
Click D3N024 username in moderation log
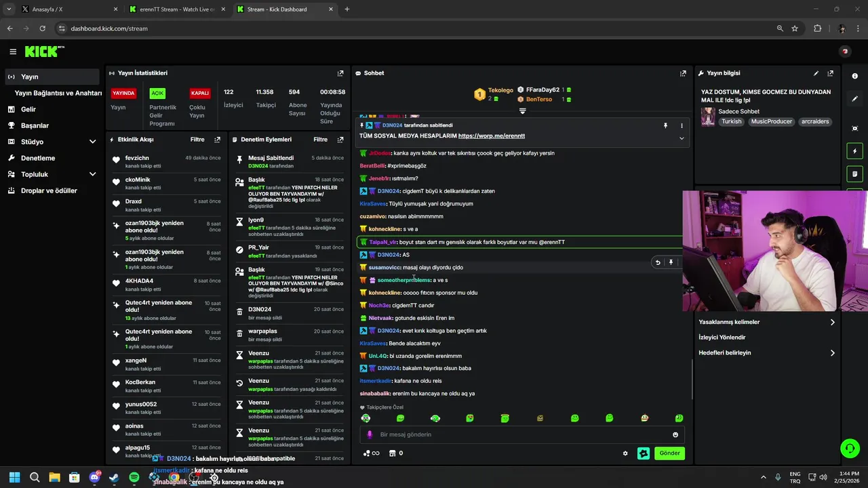[x=260, y=310]
